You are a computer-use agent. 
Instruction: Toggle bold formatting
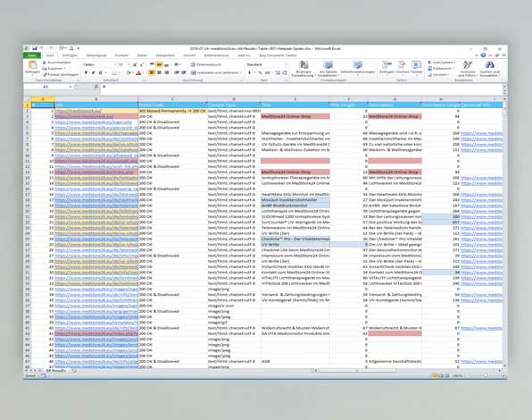[86, 72]
